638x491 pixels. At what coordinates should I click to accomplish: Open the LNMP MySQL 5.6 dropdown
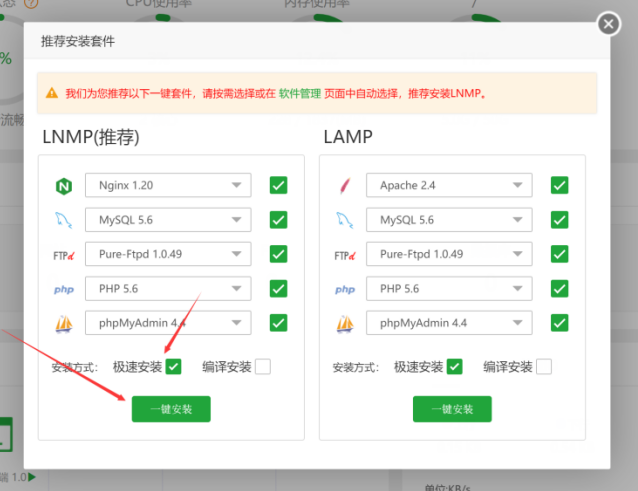[168, 220]
